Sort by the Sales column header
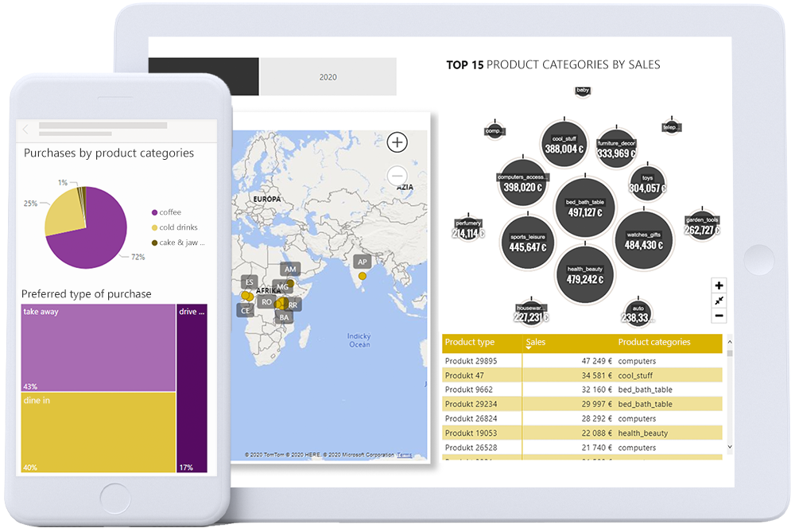This screenshot has height=532, width=795. 536,342
